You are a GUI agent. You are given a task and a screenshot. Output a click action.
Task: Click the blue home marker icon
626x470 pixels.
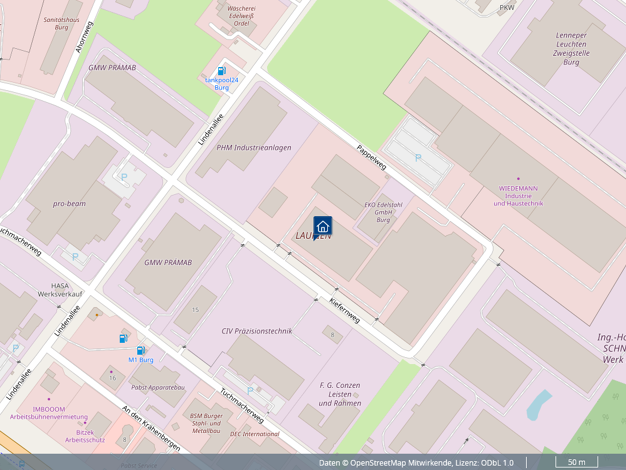322,226
